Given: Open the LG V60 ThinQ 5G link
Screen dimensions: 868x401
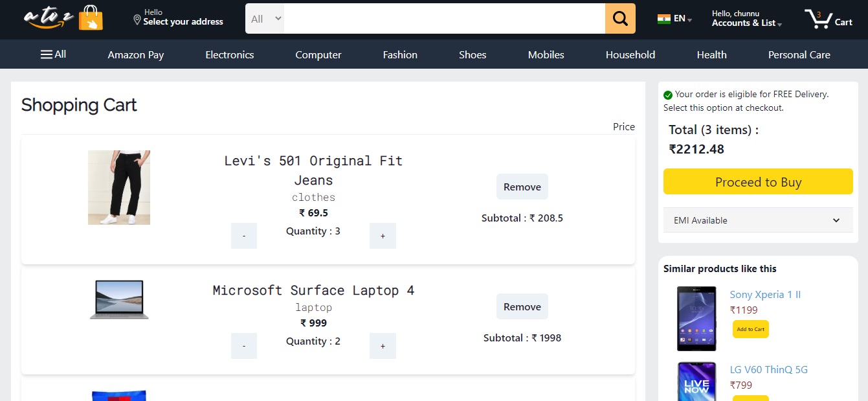Looking at the screenshot, I should point(769,370).
